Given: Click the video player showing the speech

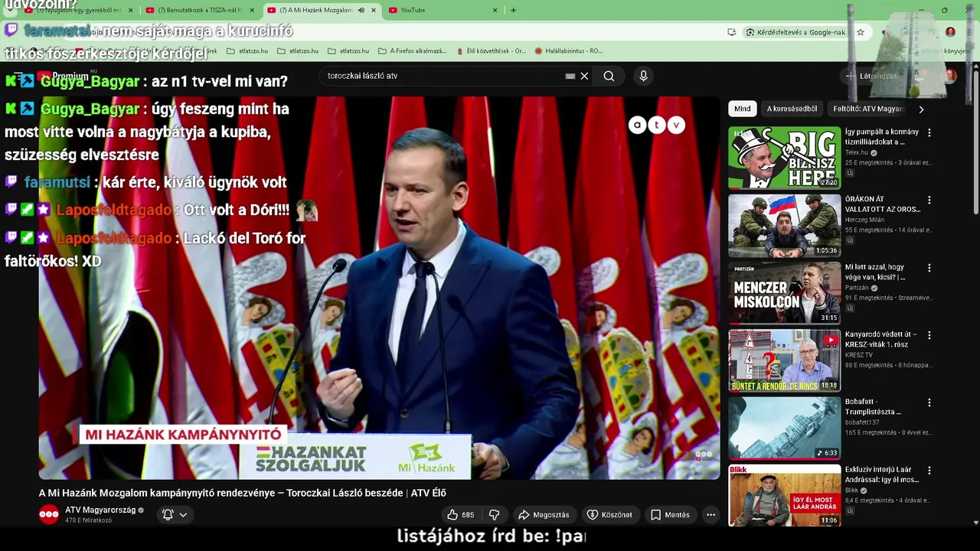Looking at the screenshot, I should coord(379,289).
